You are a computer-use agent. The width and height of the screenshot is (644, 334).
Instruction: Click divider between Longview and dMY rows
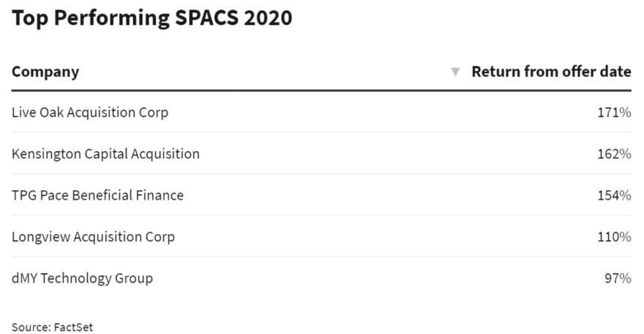pos(321,257)
